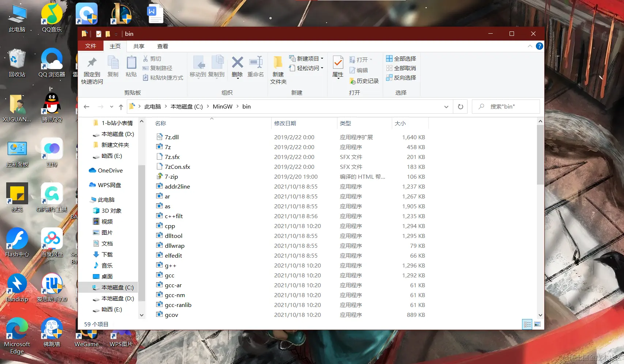Launch Microsoft Edge from the desktop
The image size is (624, 364).
pos(17,329)
